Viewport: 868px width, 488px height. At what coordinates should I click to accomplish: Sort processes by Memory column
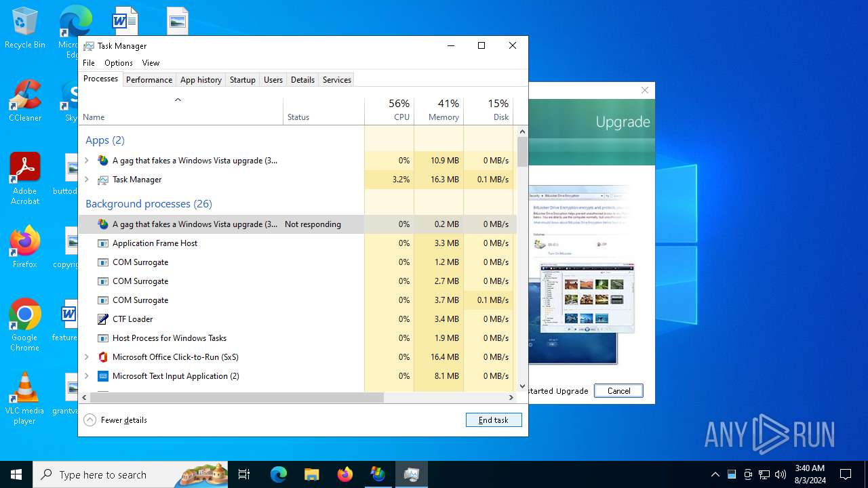439,110
